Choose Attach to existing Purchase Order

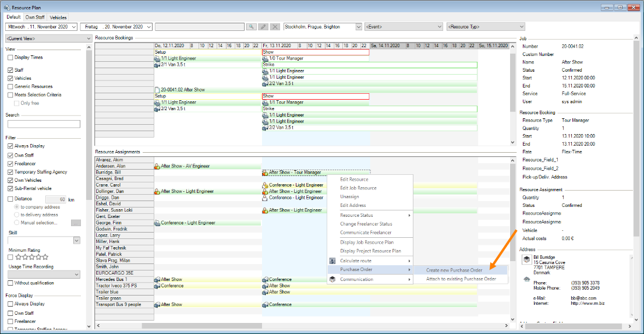pyautogui.click(x=461, y=279)
